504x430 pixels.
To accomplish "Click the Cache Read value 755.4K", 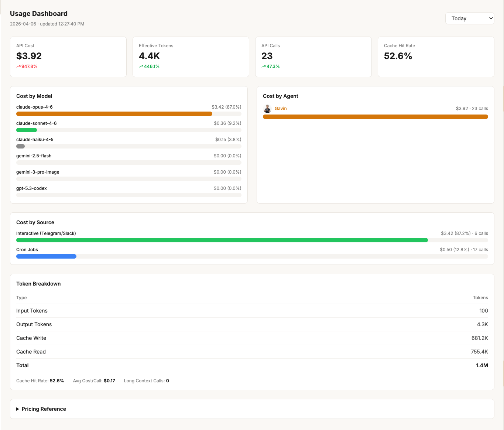I will point(479,352).
